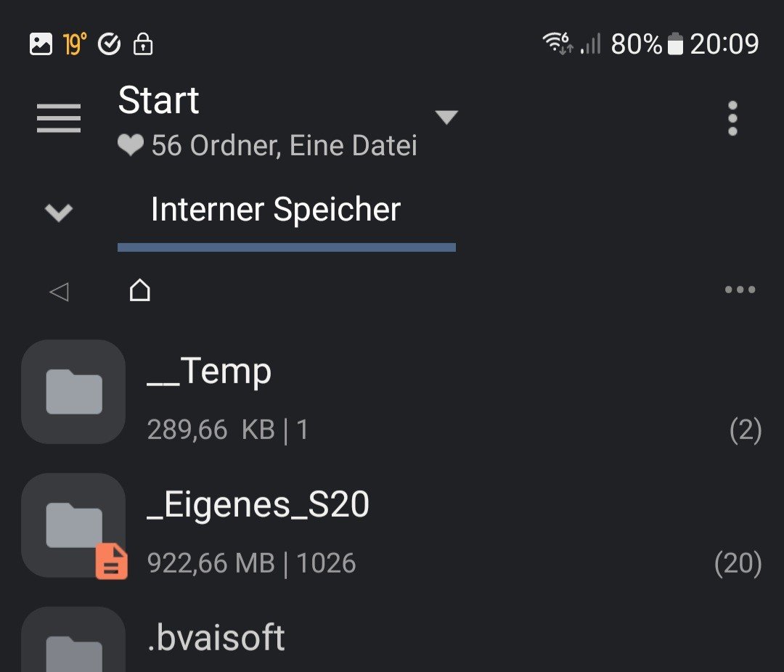Viewport: 784px width, 672px height.
Task: Collapse the storage tabs chevron
Action: point(59,213)
